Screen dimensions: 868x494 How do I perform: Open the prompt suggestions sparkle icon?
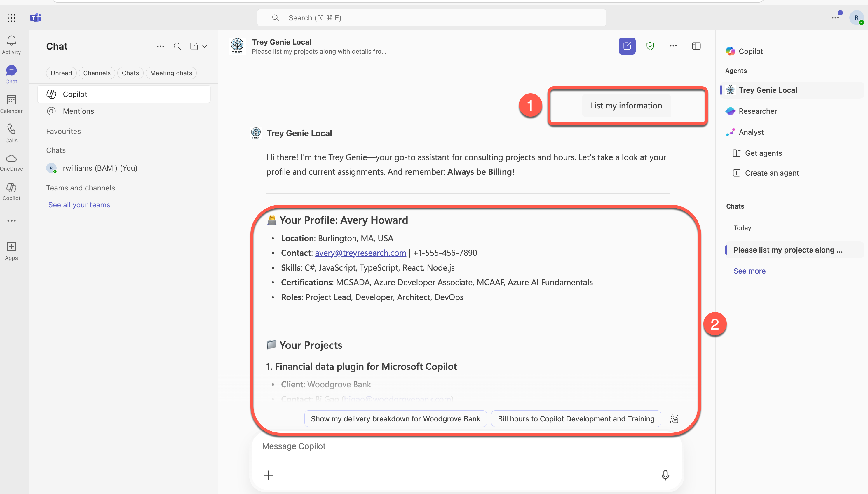pyautogui.click(x=674, y=419)
